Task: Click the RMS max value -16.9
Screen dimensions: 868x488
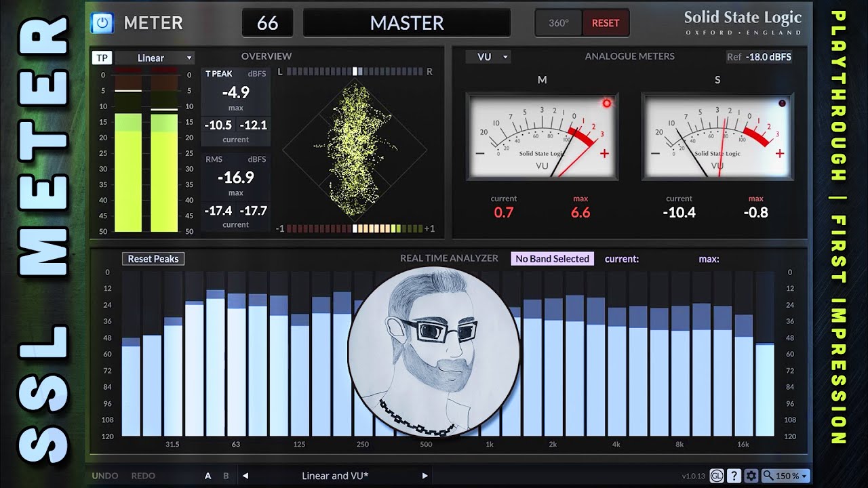Action: [x=236, y=178]
